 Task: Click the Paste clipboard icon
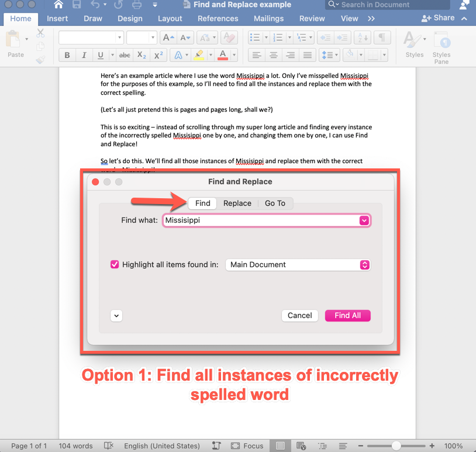[x=13, y=39]
